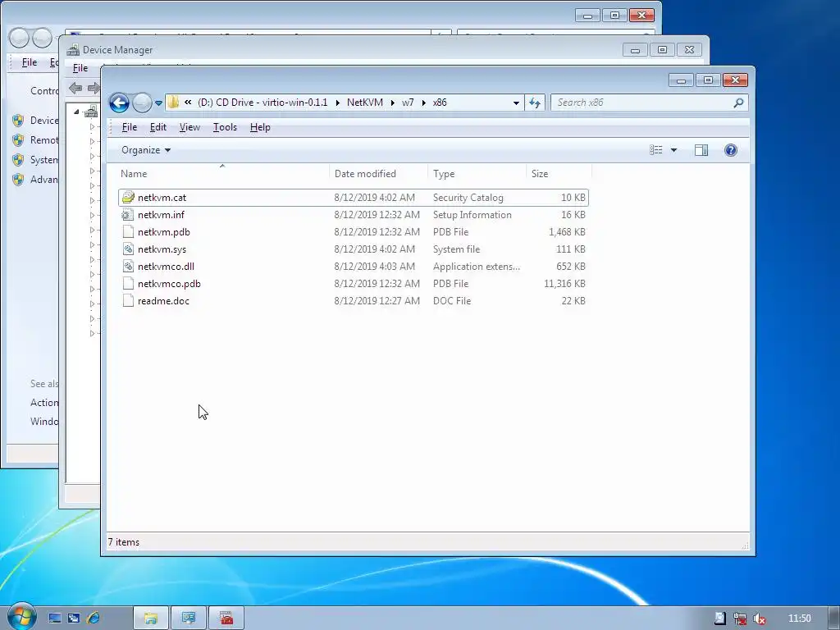Click the folder icon in address bar

click(x=173, y=103)
